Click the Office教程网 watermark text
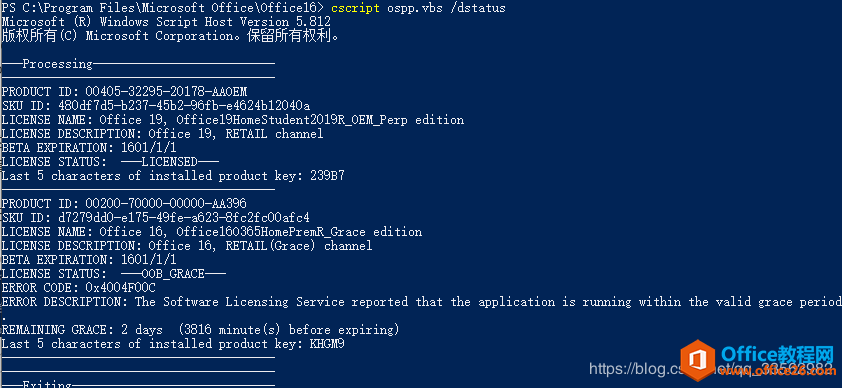843x388 pixels. pos(776,354)
